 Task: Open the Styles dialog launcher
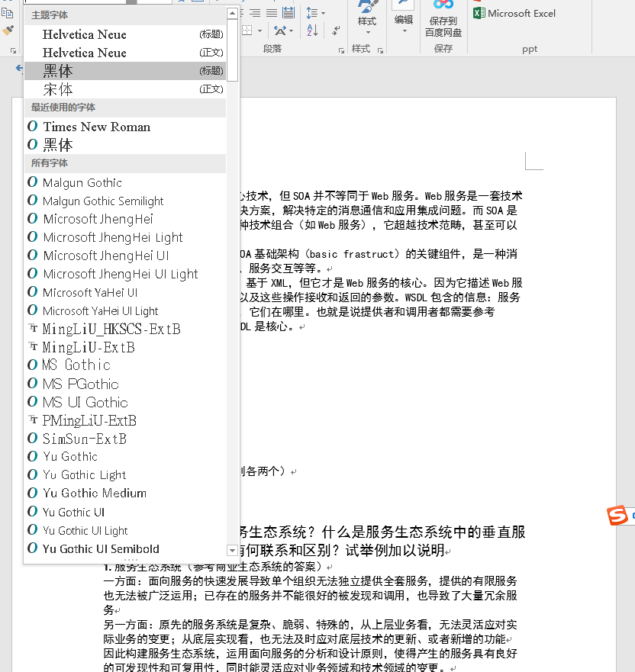380,50
